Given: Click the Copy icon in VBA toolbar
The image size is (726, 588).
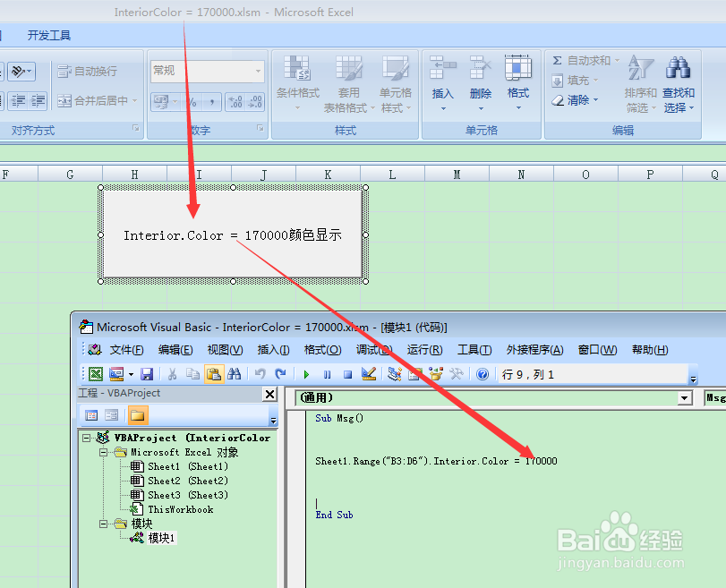Looking at the screenshot, I should pyautogui.click(x=192, y=374).
